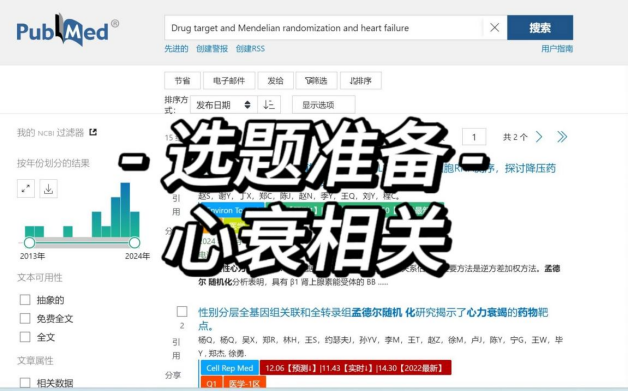Click the tallest bar in the year chart
This screenshot has height=392, width=628.
pyautogui.click(x=125, y=210)
